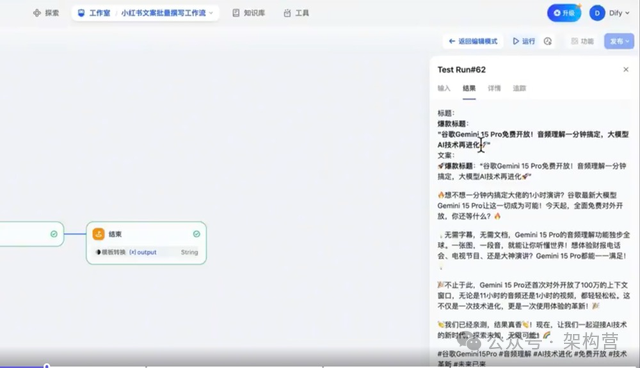Click the 标题: label in results
Image resolution: width=640 pixels, height=368 pixels.
(x=446, y=113)
